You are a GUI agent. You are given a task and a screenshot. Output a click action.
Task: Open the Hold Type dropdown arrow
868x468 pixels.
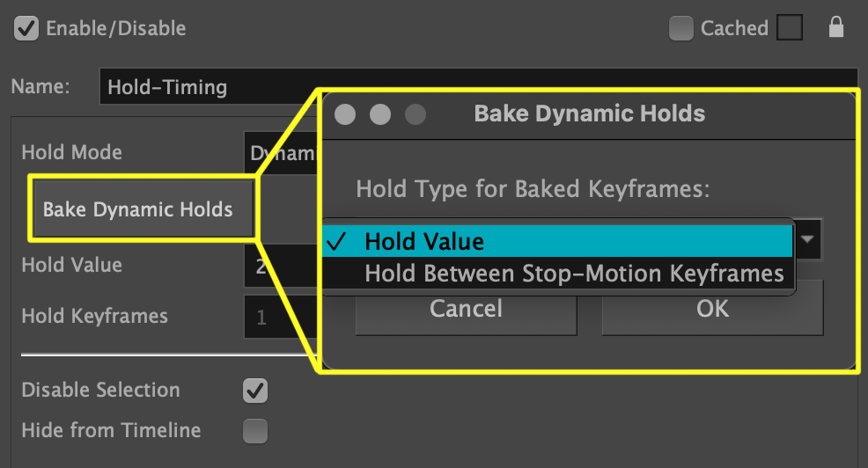[x=807, y=238]
